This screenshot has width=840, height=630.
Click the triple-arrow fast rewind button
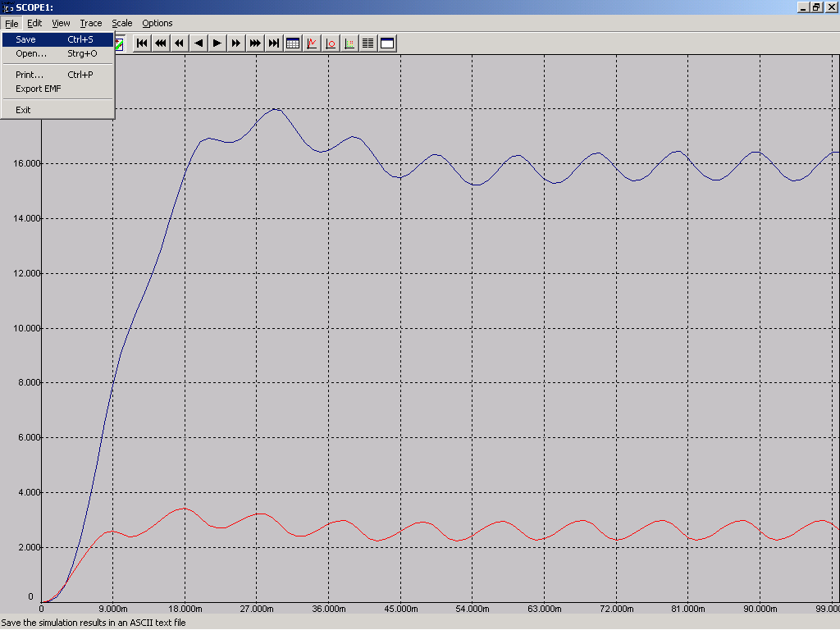[161, 43]
